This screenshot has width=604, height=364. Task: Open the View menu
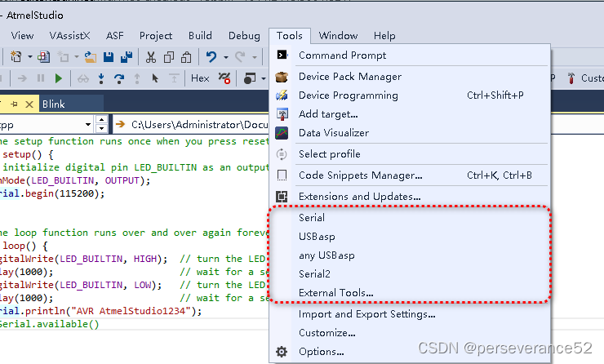coord(22,36)
